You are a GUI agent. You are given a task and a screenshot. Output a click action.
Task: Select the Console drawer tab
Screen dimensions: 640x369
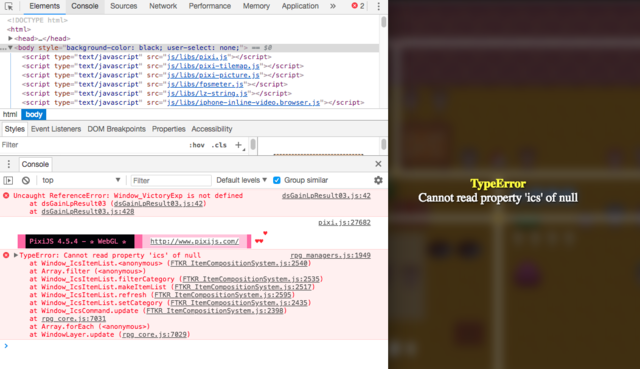click(x=35, y=164)
